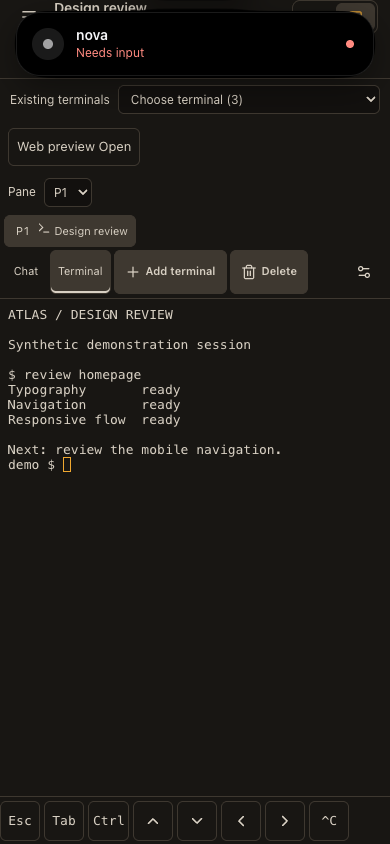Select the P1 Design review pane chip

click(70, 231)
